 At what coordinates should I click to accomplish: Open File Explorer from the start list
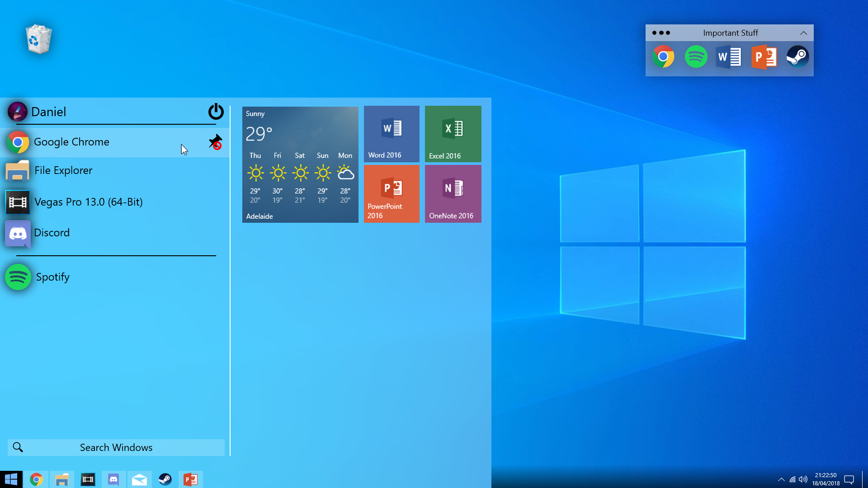tap(63, 170)
